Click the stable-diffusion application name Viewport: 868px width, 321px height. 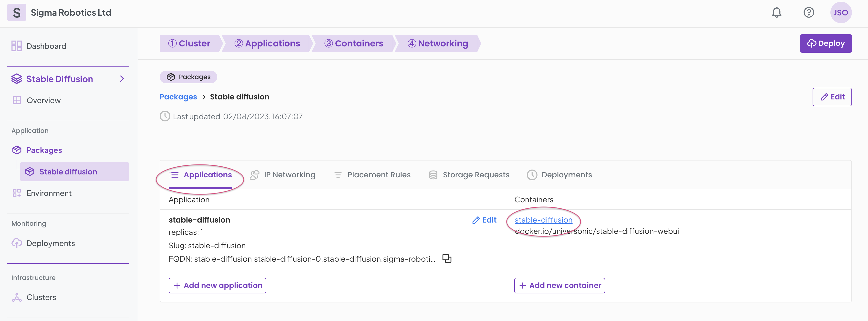(199, 220)
